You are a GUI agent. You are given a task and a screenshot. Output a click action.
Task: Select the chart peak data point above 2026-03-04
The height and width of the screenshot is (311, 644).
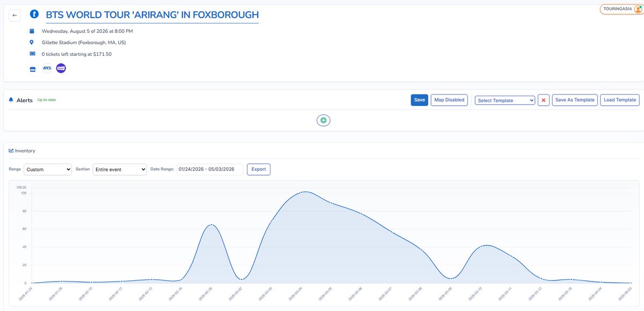tap(302, 192)
